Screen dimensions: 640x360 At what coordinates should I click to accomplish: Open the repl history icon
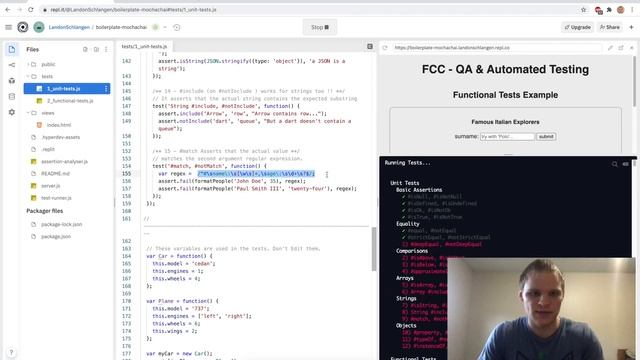pyautogui.click(x=177, y=27)
